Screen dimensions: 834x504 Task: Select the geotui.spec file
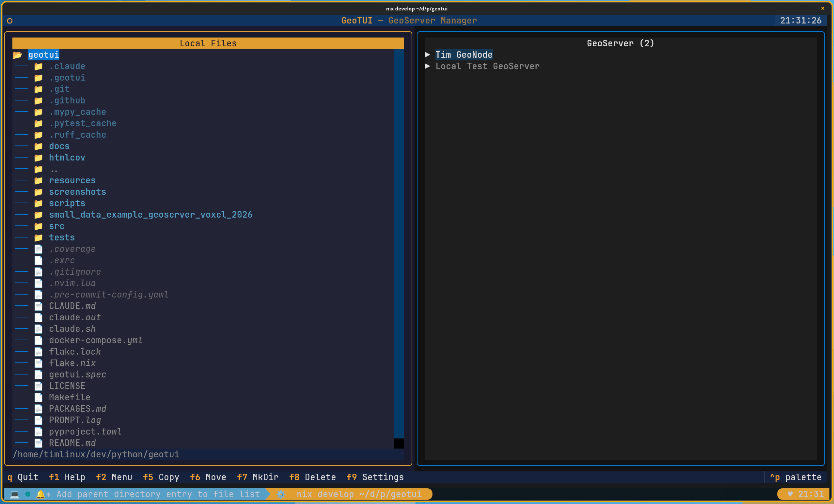tap(77, 375)
